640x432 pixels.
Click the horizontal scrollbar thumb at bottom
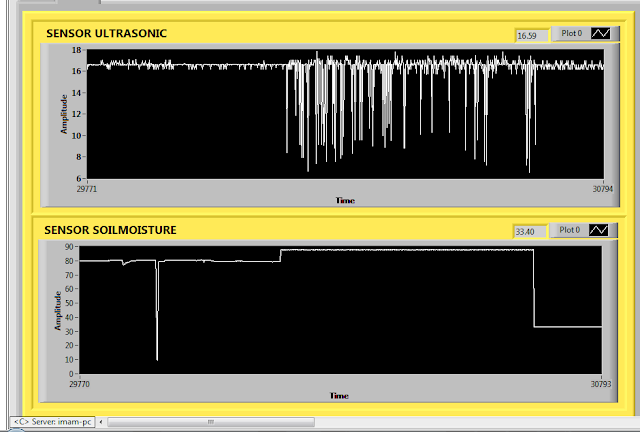(211, 422)
